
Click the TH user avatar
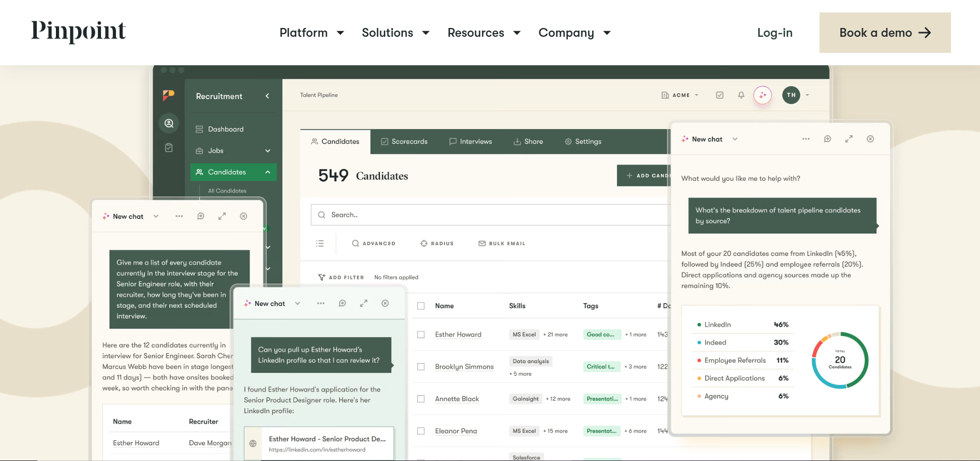[x=791, y=95]
